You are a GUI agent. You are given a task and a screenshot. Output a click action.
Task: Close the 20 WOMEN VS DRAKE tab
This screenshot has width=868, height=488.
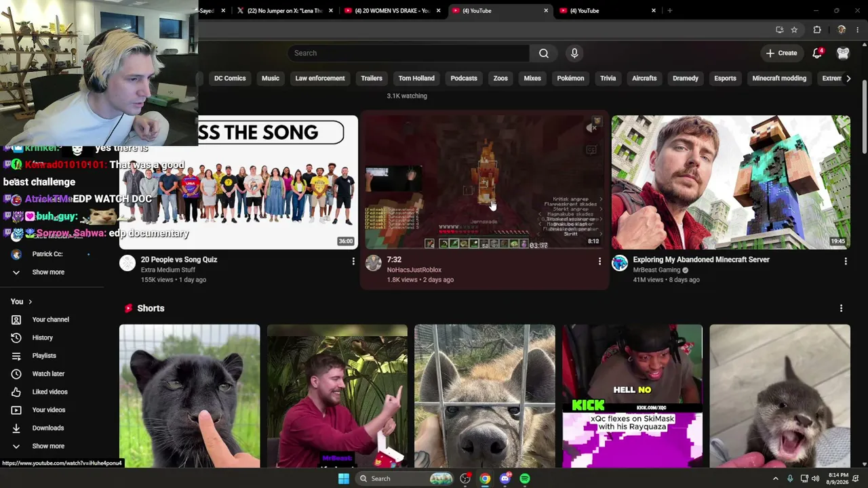tap(438, 10)
